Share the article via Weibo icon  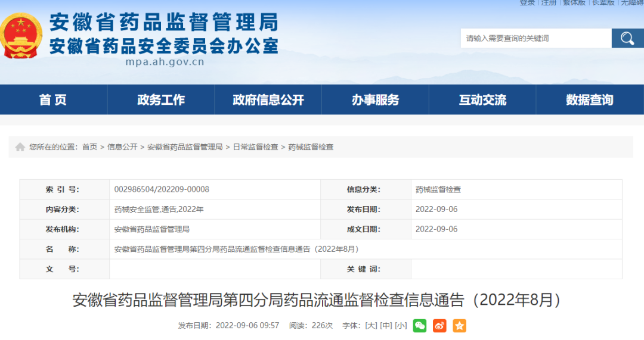(x=439, y=326)
